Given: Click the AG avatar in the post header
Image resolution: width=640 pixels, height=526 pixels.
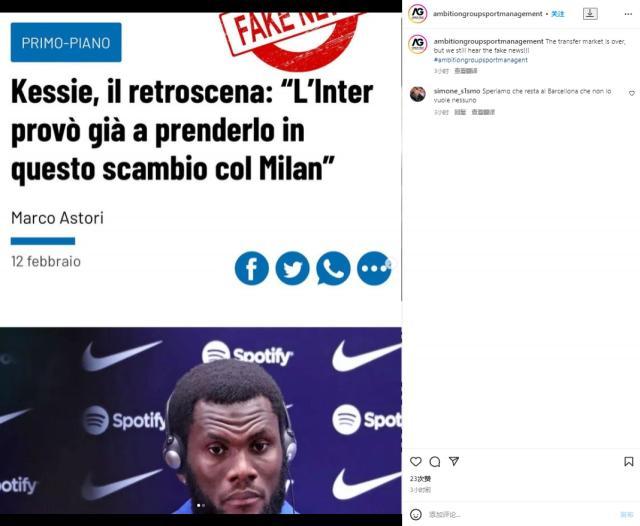Looking at the screenshot, I should 418,14.
